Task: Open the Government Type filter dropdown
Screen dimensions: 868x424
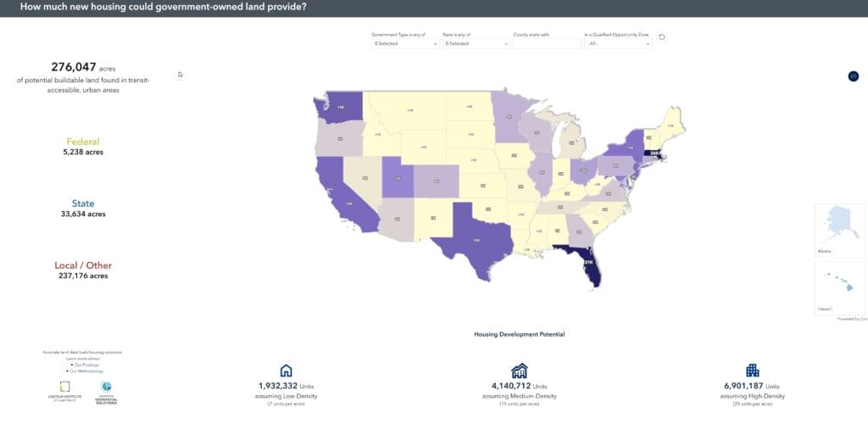Action: click(405, 43)
